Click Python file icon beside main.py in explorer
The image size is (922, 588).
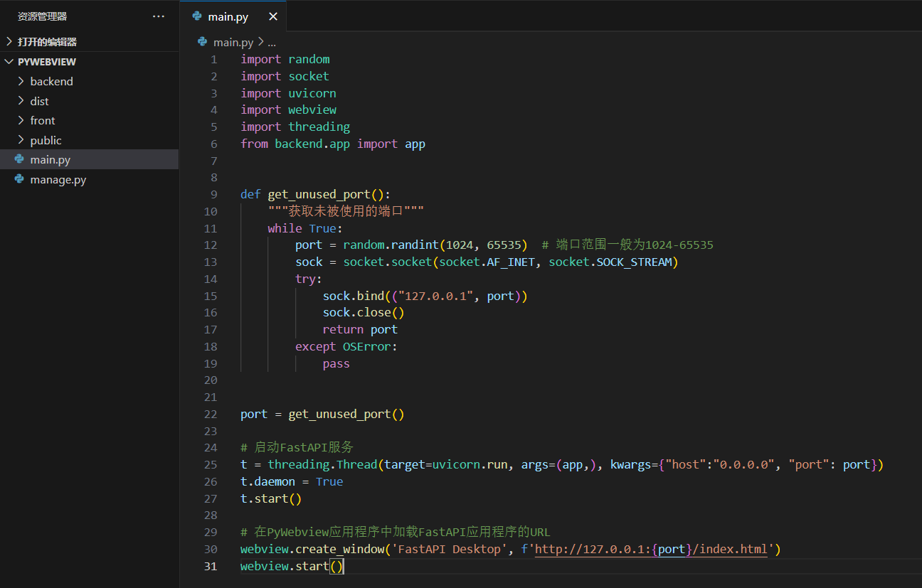pyautogui.click(x=19, y=159)
